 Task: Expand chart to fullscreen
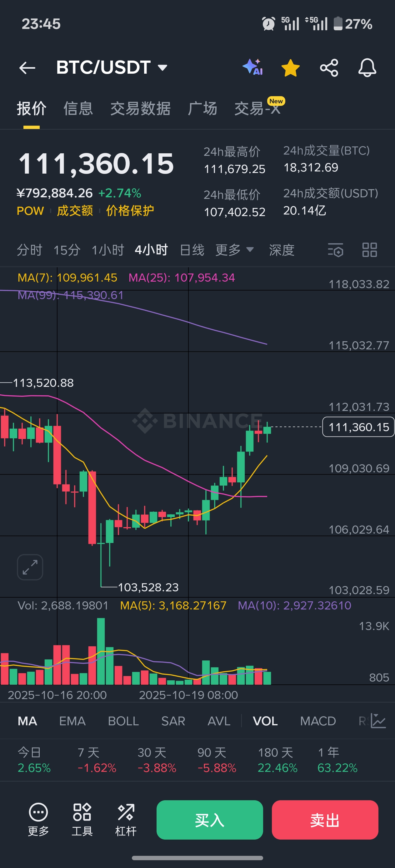point(30,567)
